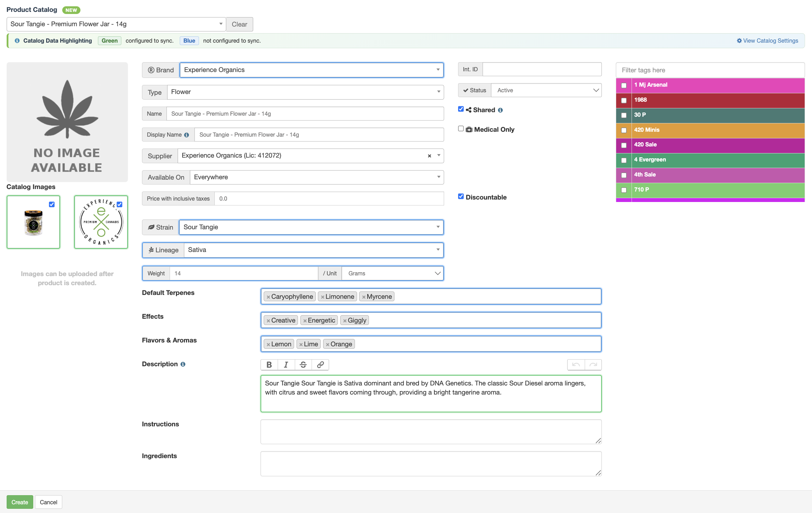This screenshot has height=513, width=812.
Task: Click the Price with inclusive taxes field
Action: (x=329, y=198)
